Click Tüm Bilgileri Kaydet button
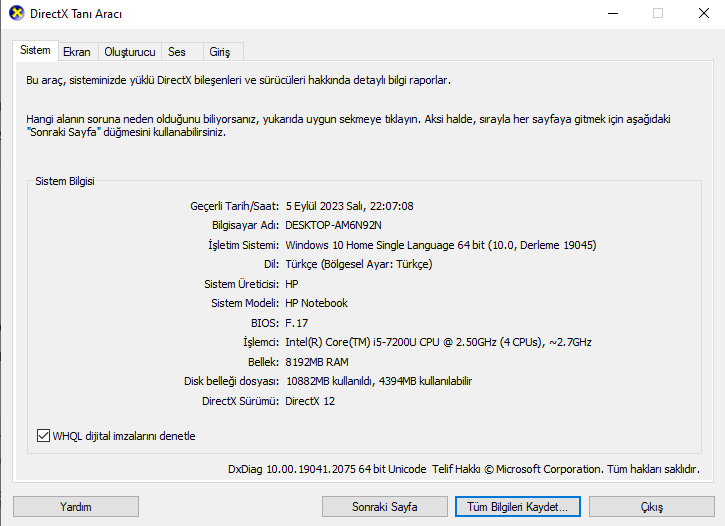Image resolution: width=725 pixels, height=526 pixels. coord(518,507)
